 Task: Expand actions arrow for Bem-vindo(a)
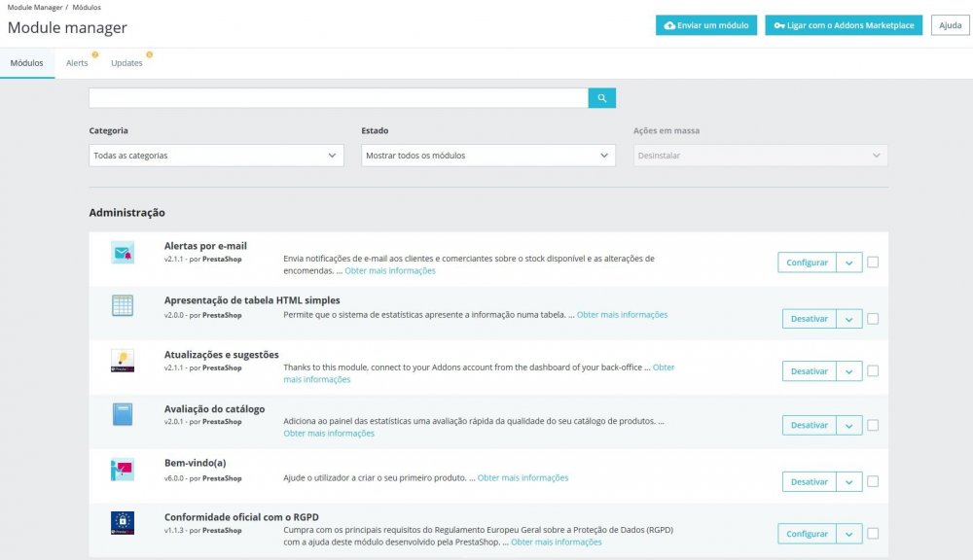click(848, 481)
